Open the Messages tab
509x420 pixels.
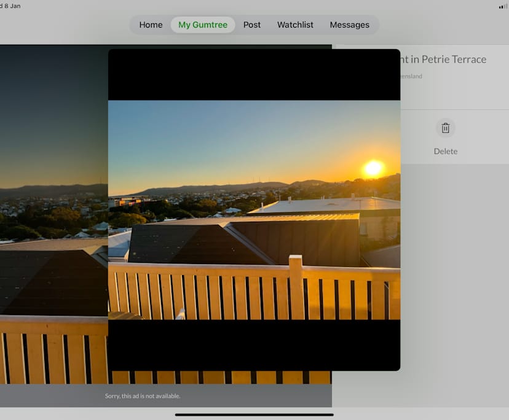[x=349, y=25]
